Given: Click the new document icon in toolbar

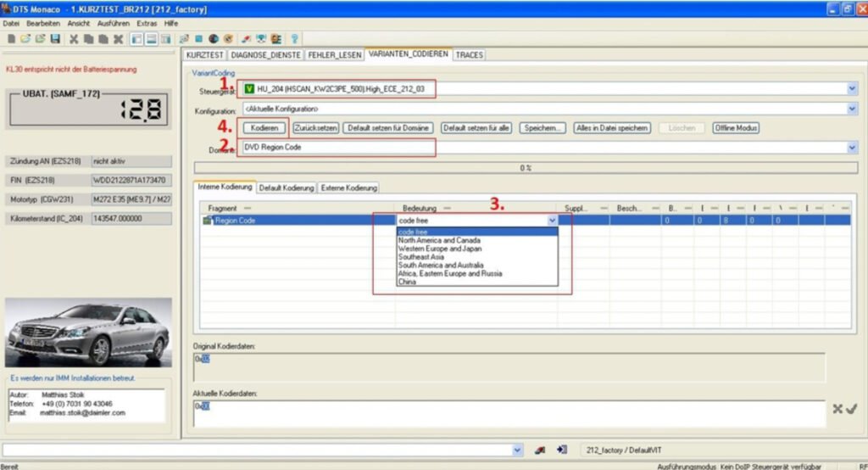Looking at the screenshot, I should pos(11,39).
